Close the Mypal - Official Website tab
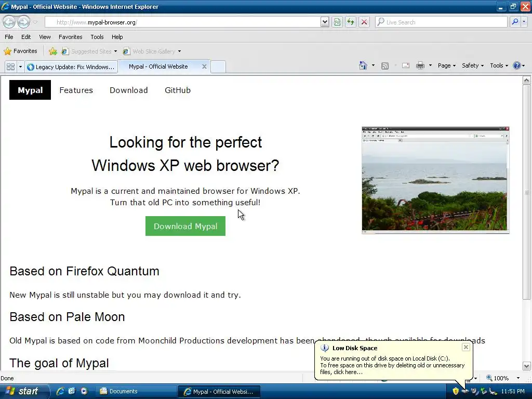 click(204, 66)
